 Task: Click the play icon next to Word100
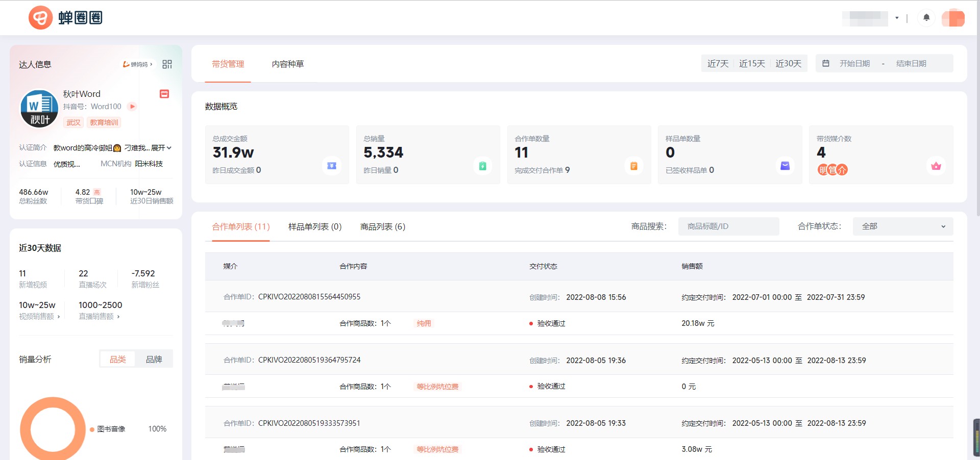(132, 107)
